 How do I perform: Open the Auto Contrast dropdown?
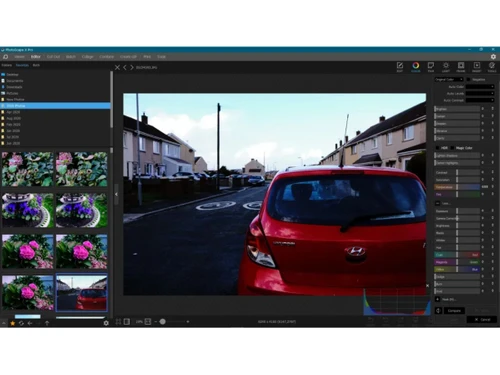coord(480,100)
